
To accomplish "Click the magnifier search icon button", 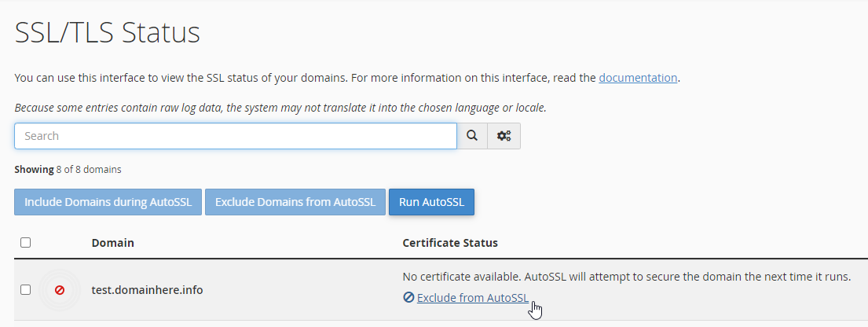I will point(471,136).
